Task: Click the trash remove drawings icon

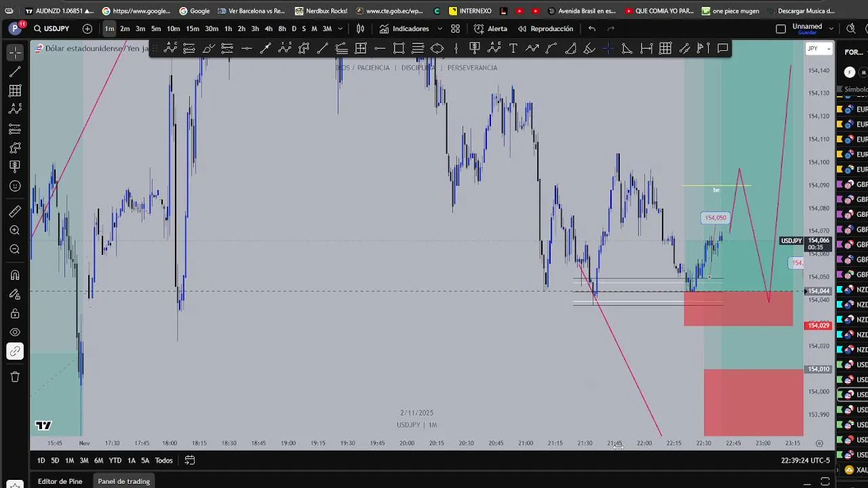Action: click(15, 377)
